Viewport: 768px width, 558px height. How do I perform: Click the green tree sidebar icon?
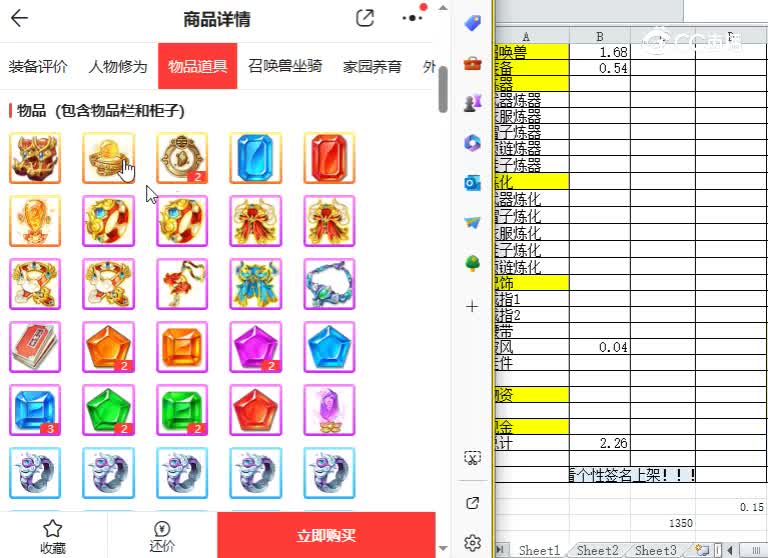point(473,263)
